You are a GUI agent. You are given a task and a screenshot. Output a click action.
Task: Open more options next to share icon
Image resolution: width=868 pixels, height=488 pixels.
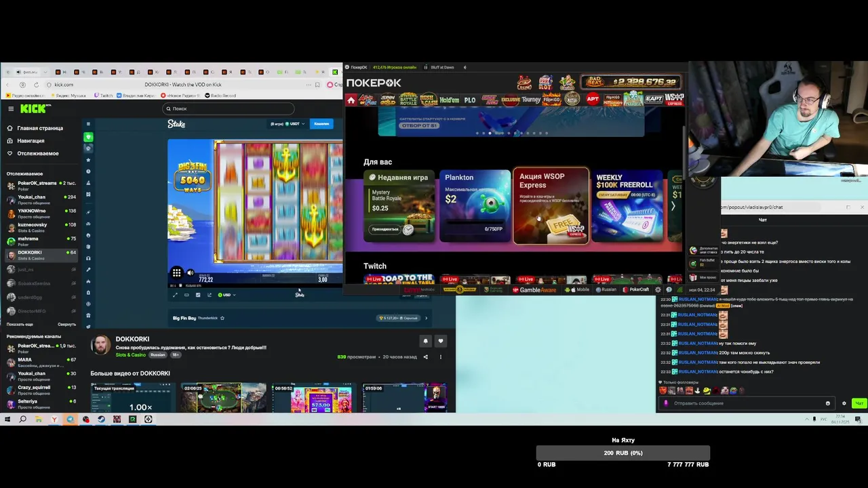440,357
